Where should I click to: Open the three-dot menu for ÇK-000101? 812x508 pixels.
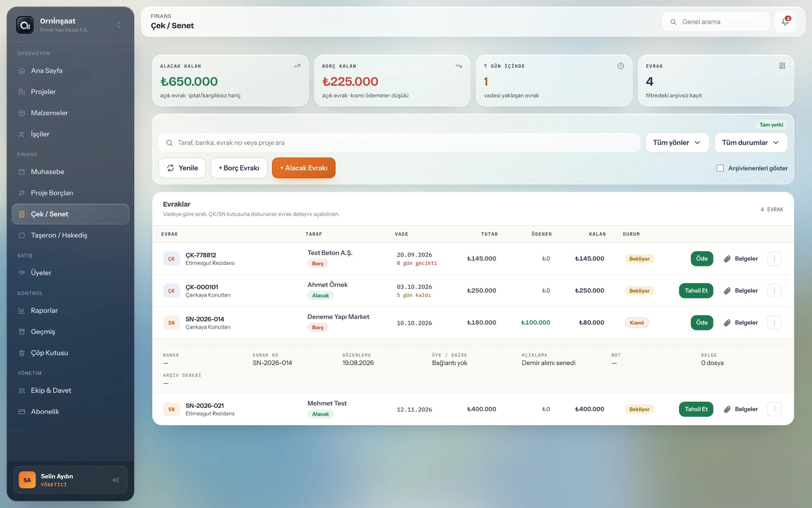(774, 291)
